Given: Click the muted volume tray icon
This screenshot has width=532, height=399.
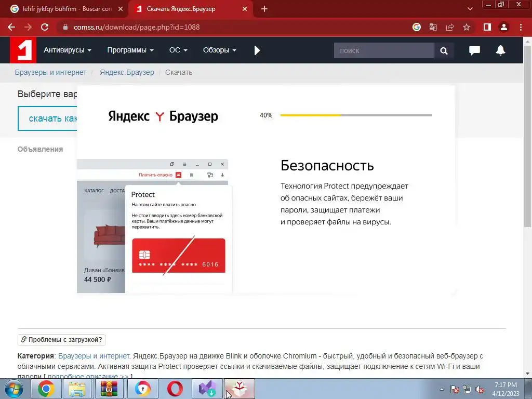Looking at the screenshot, I should click(x=480, y=389).
